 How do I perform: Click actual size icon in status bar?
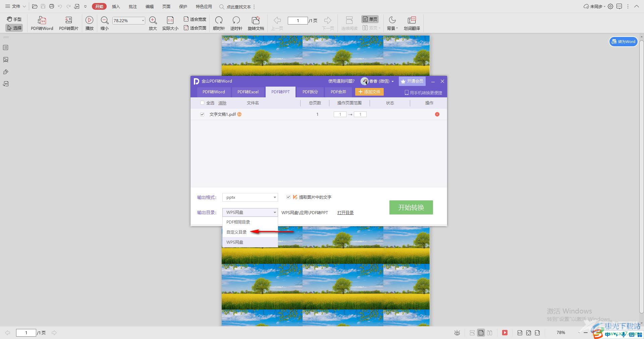click(520, 333)
